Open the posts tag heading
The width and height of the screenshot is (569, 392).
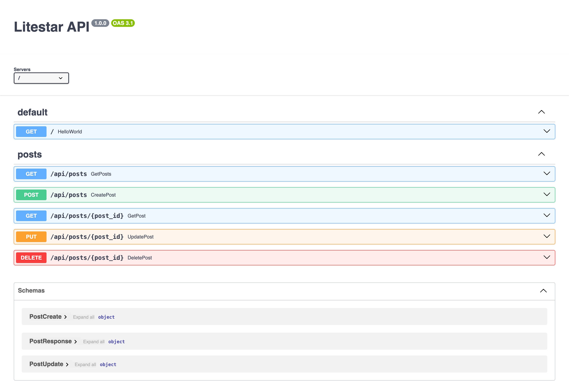click(x=30, y=154)
